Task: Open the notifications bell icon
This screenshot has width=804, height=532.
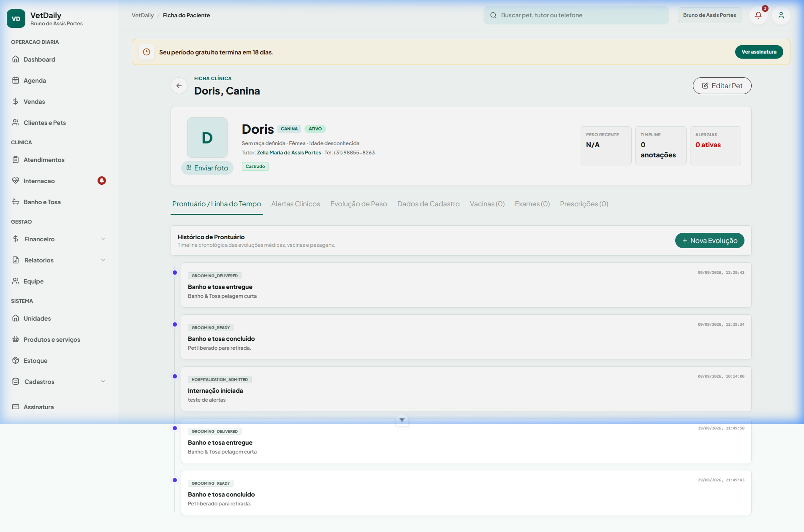Action: coord(758,15)
